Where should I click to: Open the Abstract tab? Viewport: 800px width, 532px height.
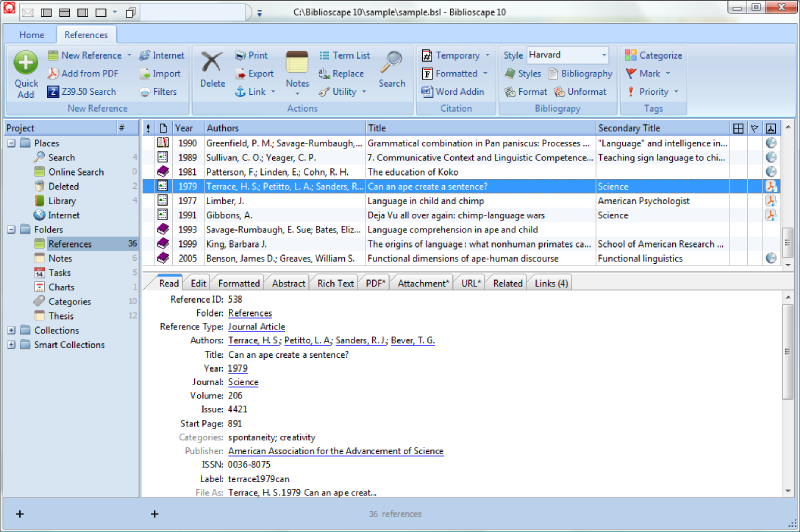[288, 283]
